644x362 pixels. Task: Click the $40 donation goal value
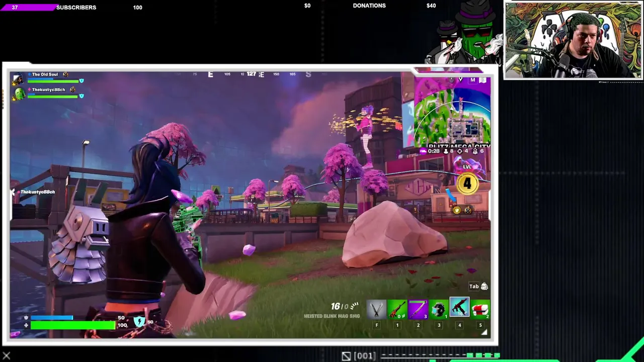(x=431, y=6)
